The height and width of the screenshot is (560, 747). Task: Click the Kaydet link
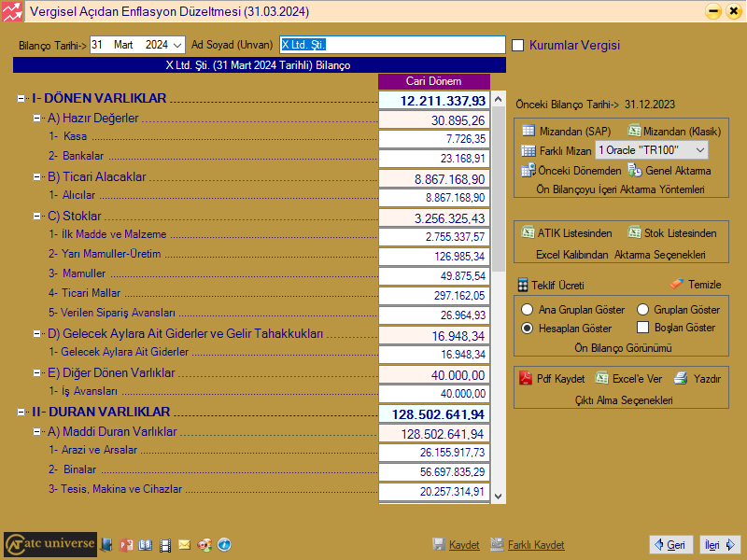(x=464, y=545)
